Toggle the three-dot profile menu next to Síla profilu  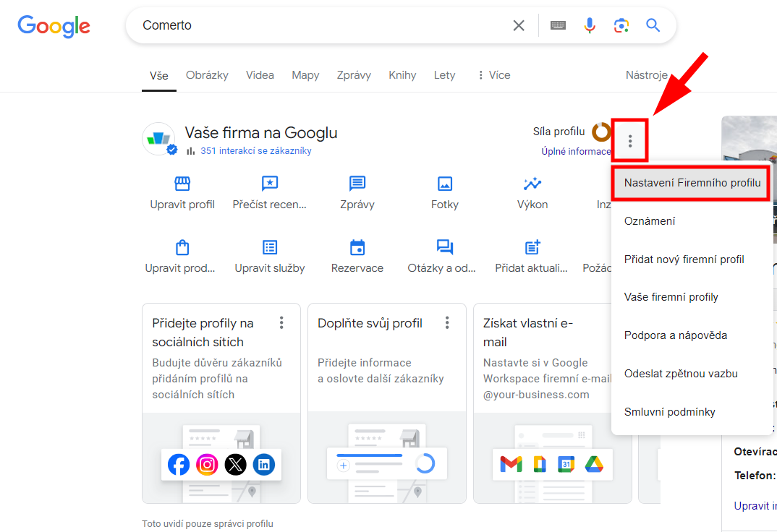tap(630, 141)
